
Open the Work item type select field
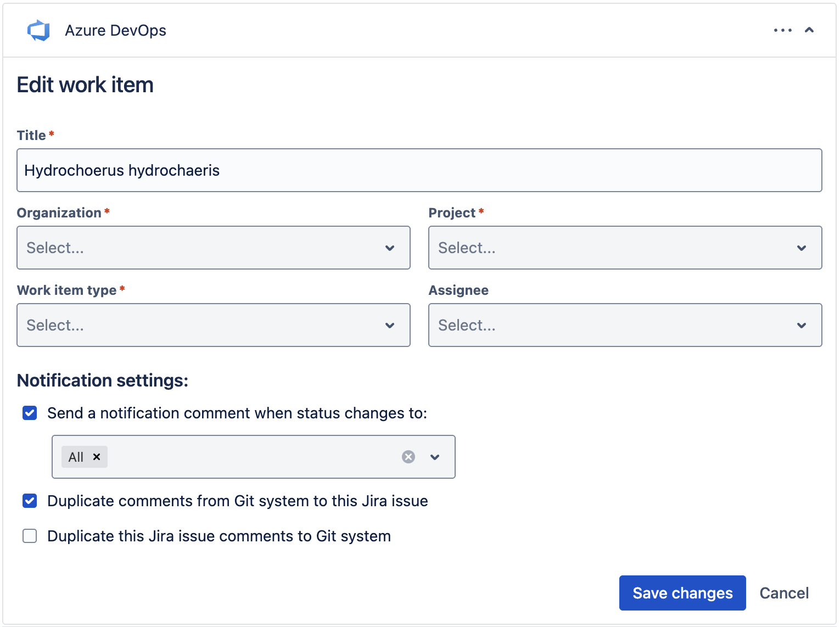coord(198,326)
